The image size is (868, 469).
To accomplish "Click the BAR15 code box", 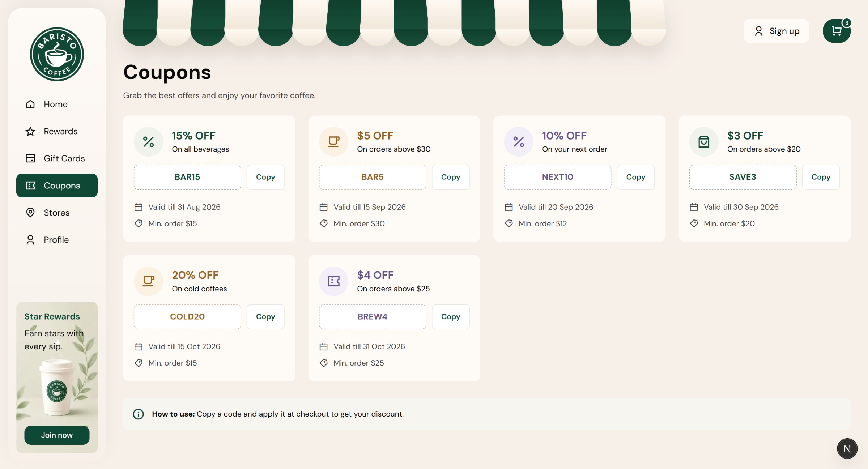I will coord(187,177).
